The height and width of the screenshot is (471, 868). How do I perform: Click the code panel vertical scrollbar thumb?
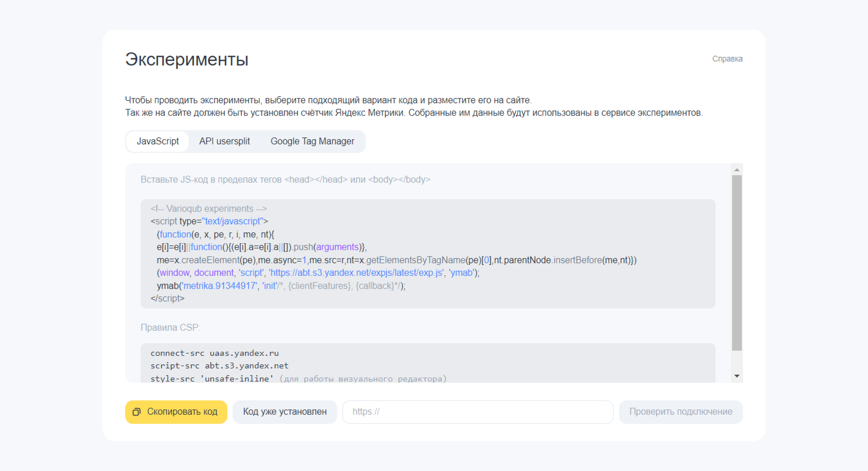pyautogui.click(x=737, y=263)
